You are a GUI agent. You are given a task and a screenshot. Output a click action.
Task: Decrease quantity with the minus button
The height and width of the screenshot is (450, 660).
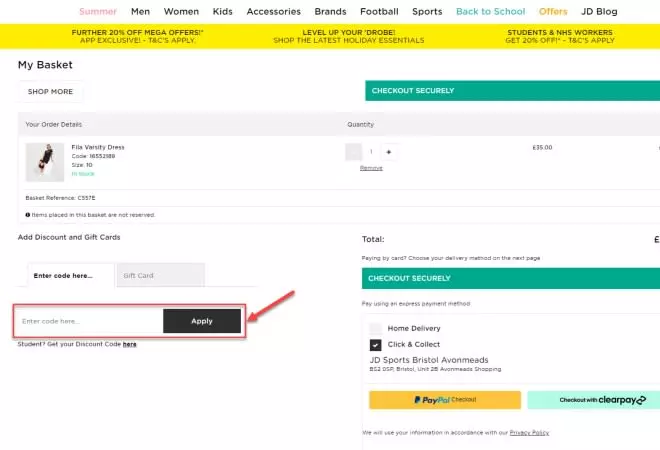(x=353, y=152)
